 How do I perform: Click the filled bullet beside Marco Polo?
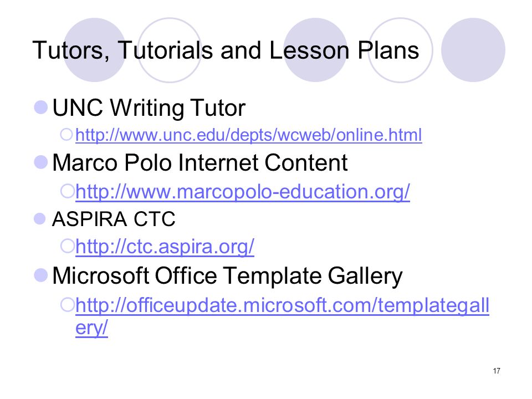click(x=40, y=162)
